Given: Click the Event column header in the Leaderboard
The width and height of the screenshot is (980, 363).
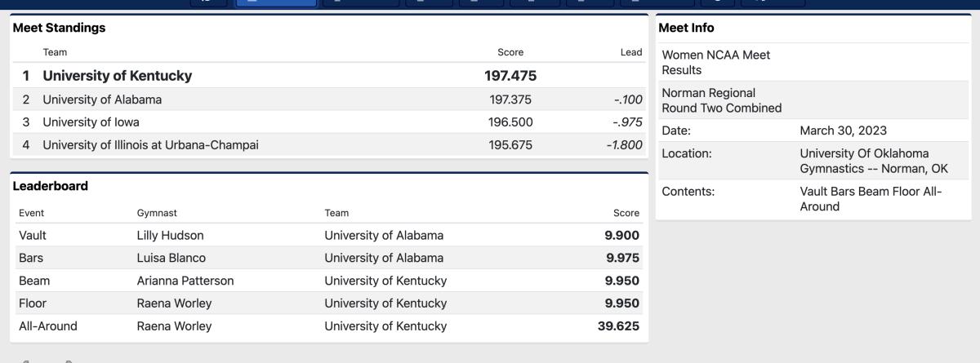Looking at the screenshot, I should [31, 213].
